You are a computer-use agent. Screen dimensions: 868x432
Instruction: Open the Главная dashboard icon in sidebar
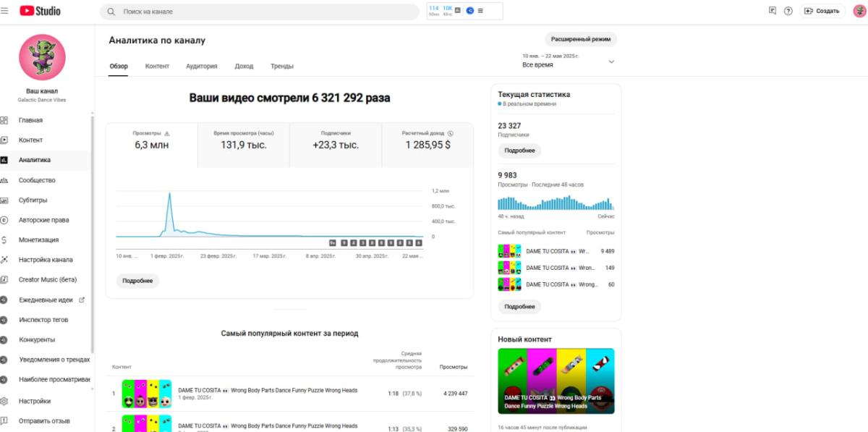click(x=4, y=120)
